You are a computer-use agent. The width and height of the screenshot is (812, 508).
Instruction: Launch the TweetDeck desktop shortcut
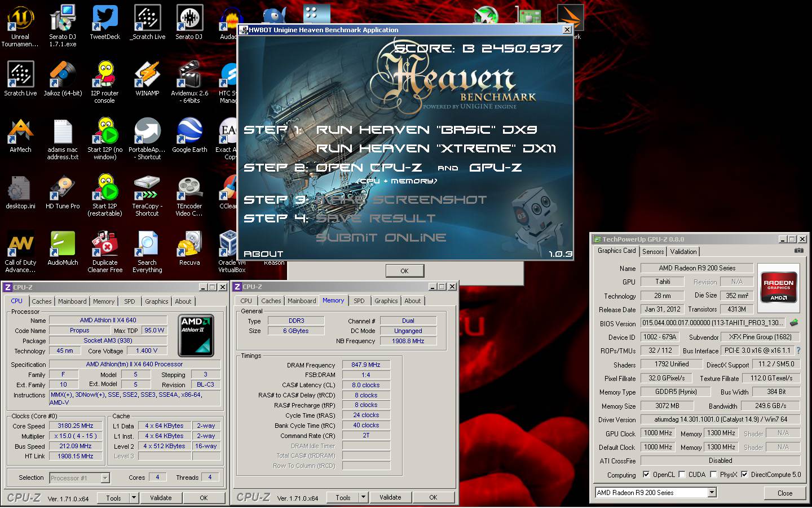point(105,23)
